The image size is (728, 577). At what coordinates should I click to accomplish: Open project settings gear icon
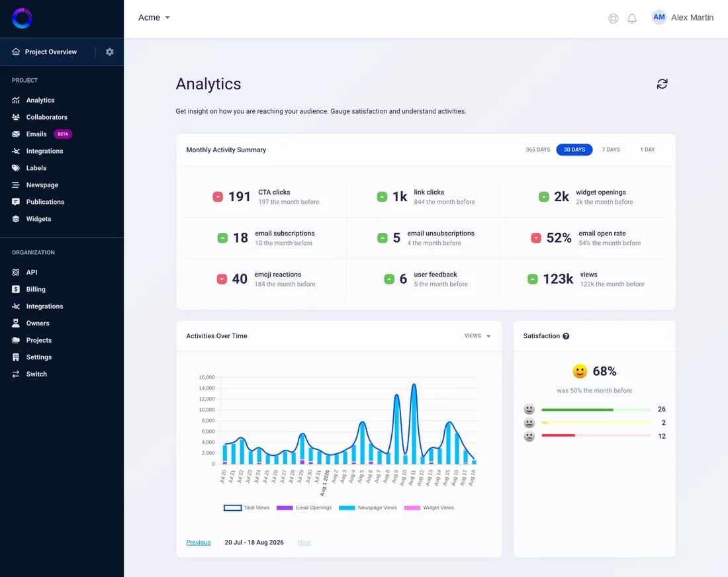coord(110,52)
